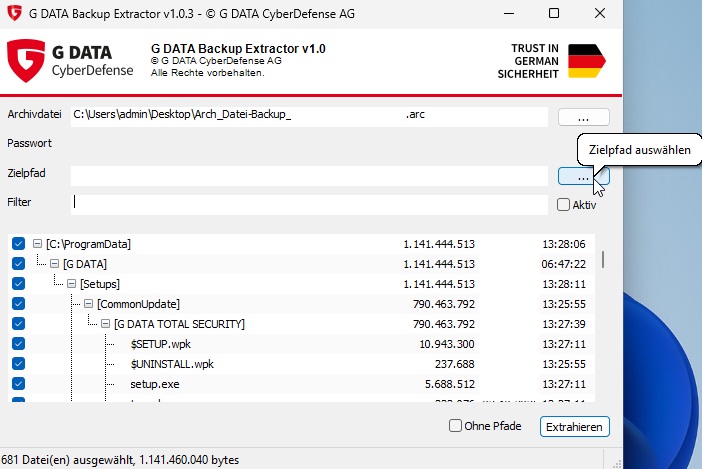Click the time value 13:28:06
702x469 pixels.
coord(564,244)
